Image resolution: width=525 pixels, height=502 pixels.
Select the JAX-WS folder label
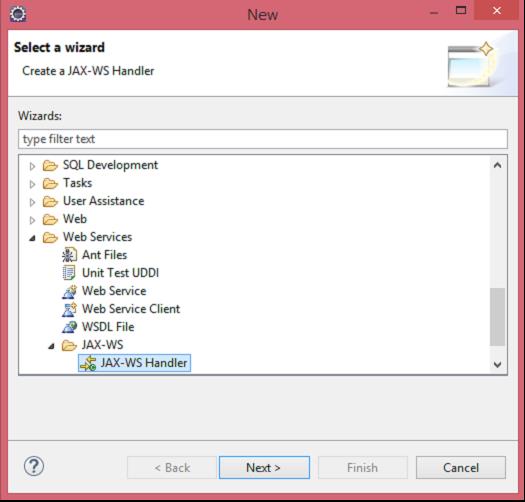[102, 345]
